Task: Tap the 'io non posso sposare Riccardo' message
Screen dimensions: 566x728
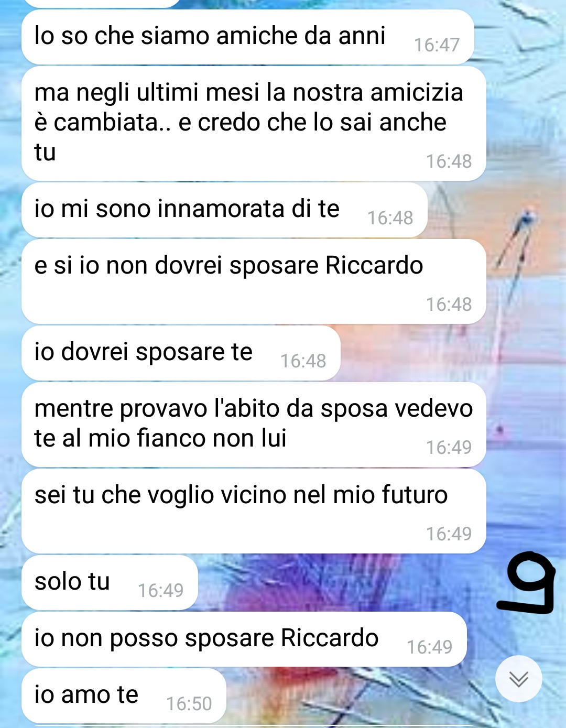Action: 244,639
